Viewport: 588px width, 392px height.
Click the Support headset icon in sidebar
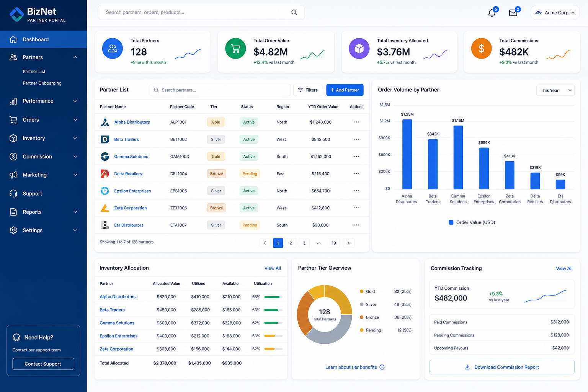point(13,194)
